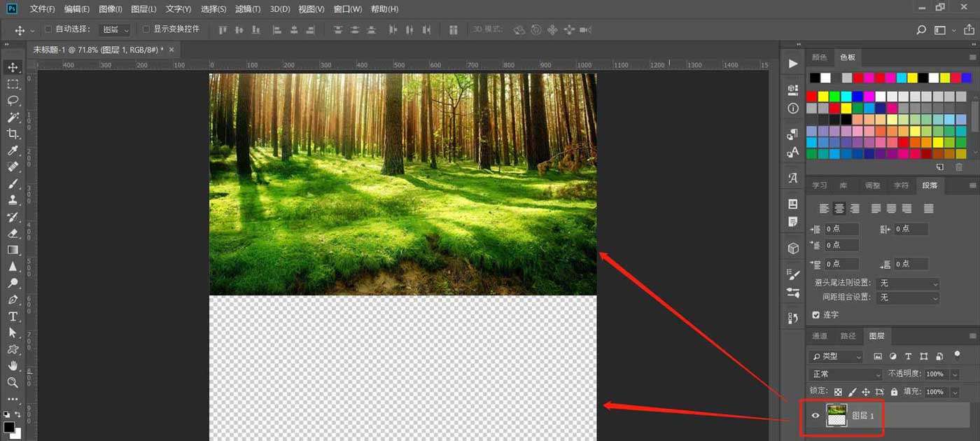Select the Path Selection tool
980x441 pixels.
(13, 332)
